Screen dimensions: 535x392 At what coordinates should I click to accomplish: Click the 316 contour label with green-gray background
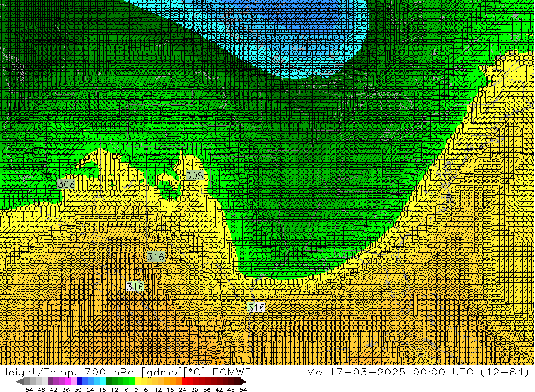pos(156,257)
